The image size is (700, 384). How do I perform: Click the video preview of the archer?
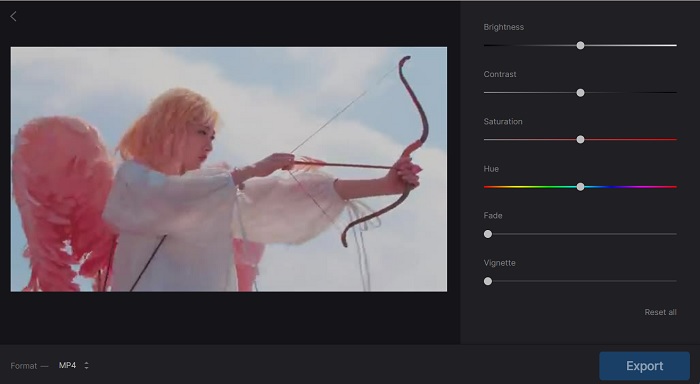point(229,169)
